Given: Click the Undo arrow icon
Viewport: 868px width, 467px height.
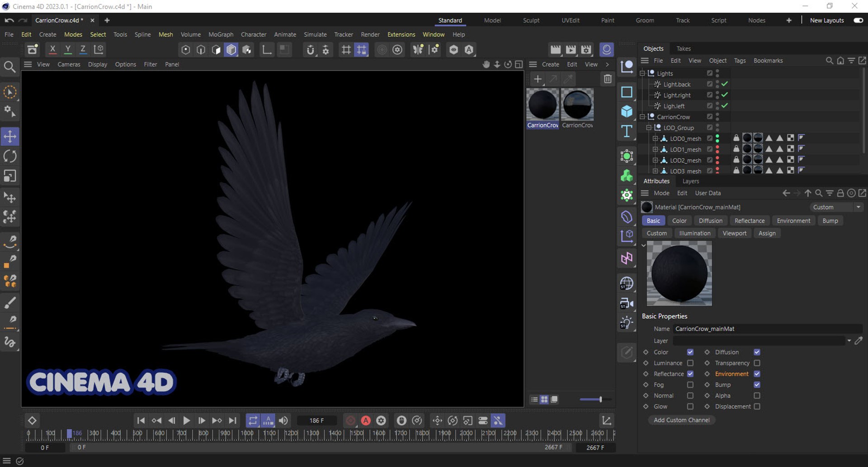Looking at the screenshot, I should point(9,20).
